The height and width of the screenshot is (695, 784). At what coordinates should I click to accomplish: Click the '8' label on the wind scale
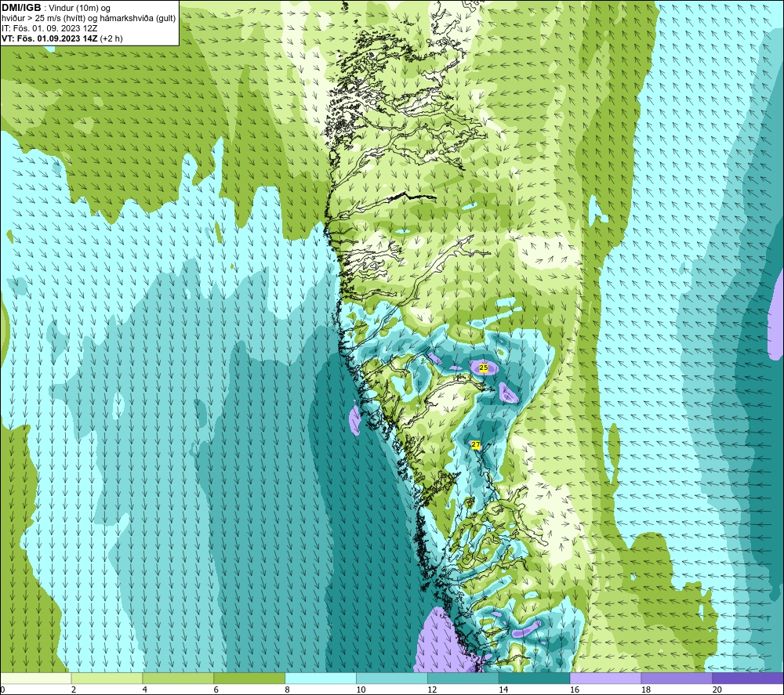(288, 690)
